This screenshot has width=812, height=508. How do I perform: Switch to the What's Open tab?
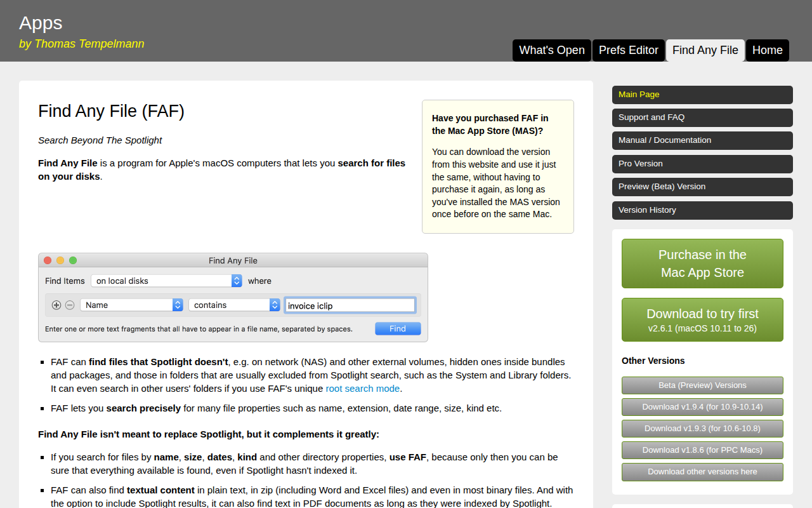[552, 50]
